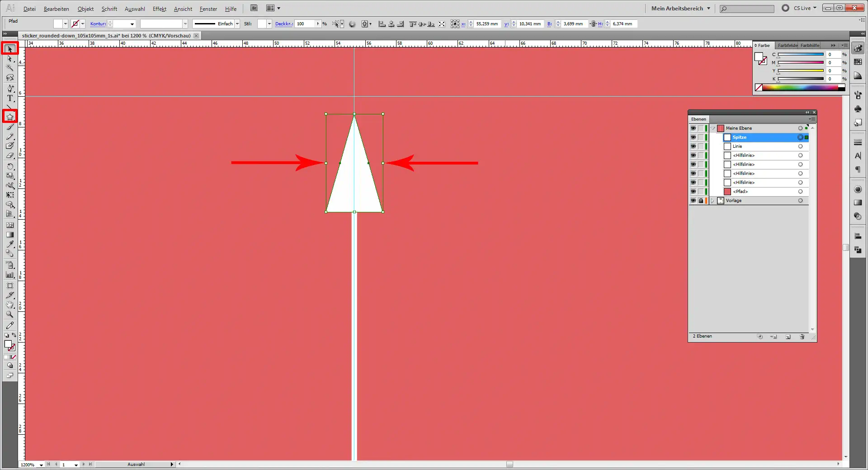Select the Star shape tool

[x=10, y=117]
